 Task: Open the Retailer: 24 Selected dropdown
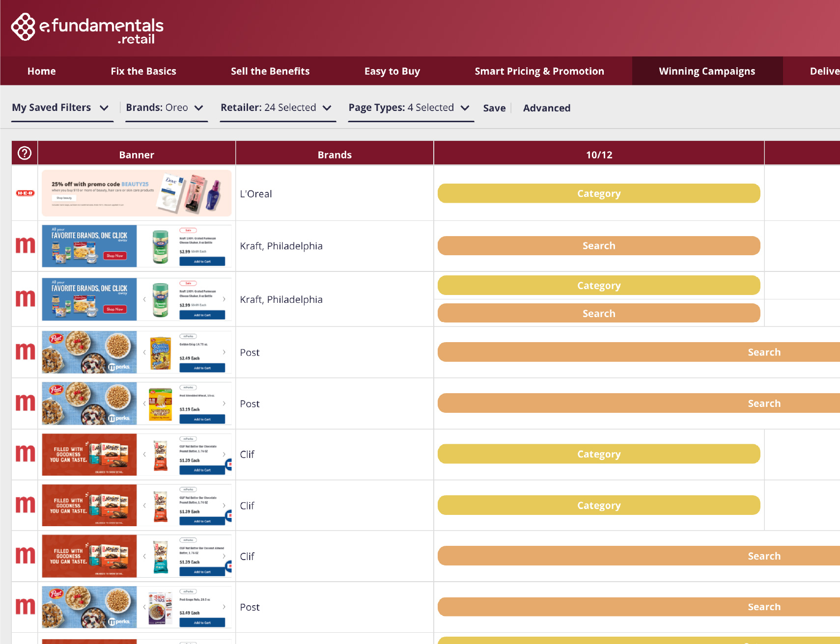[278, 108]
